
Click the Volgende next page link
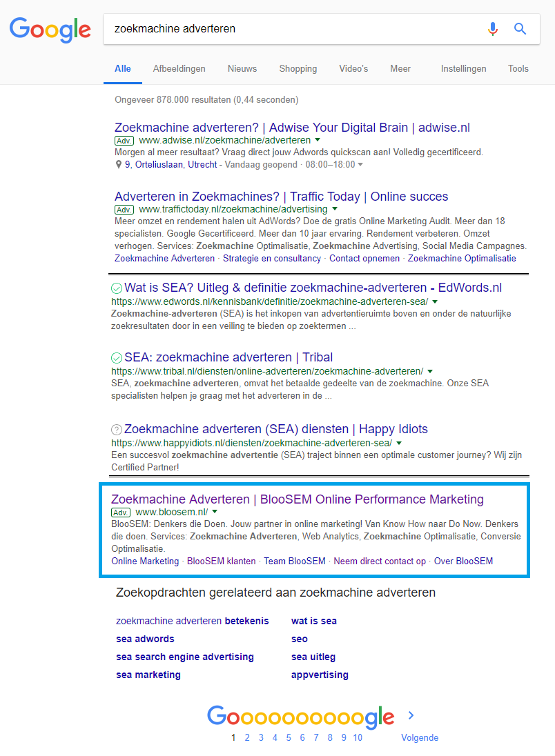point(420,737)
